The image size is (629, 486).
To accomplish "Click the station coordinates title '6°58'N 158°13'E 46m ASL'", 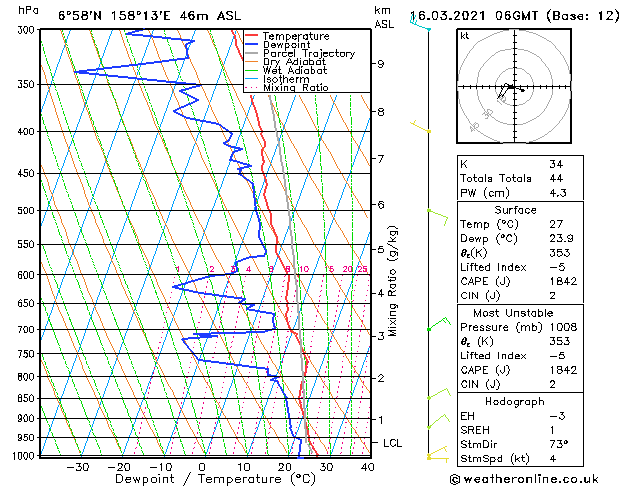I will click(149, 16).
